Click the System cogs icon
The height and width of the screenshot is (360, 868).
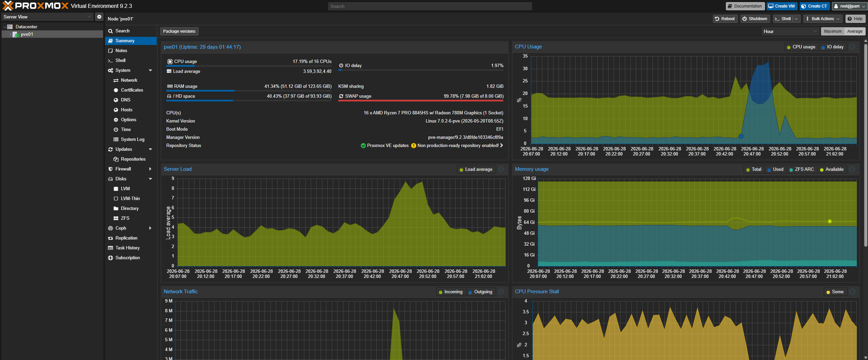[x=110, y=71]
